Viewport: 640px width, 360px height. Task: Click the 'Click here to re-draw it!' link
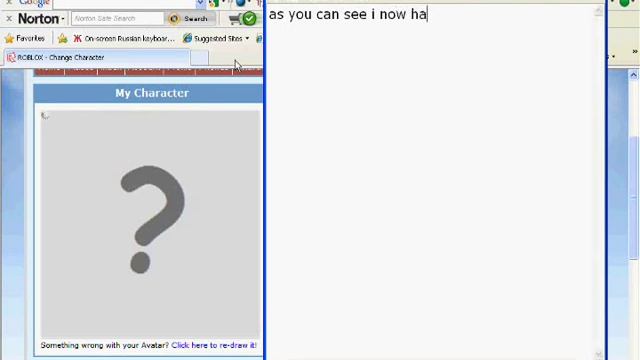click(x=214, y=345)
